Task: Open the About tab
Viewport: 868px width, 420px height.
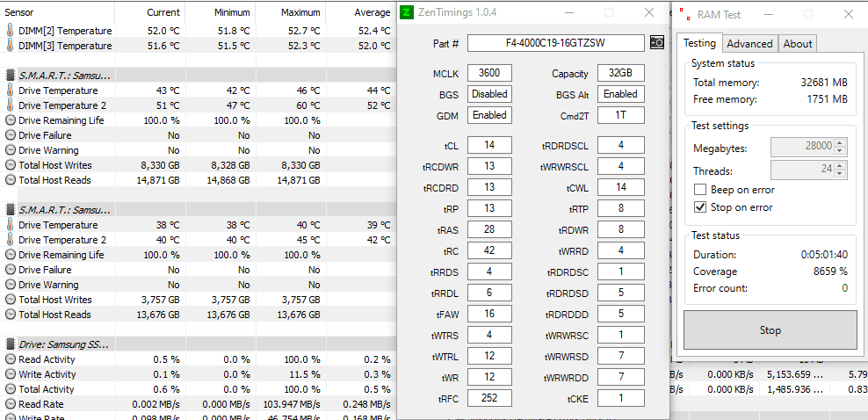Action: [797, 44]
